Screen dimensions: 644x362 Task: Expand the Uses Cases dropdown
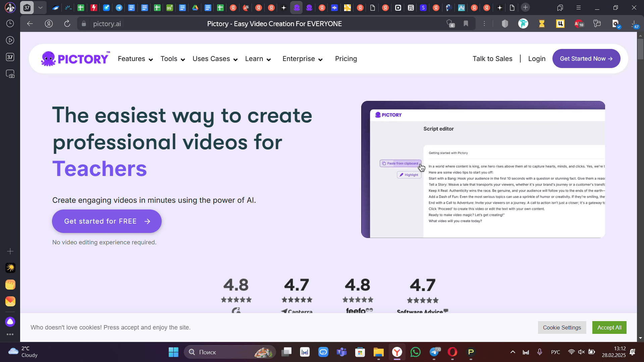(x=215, y=59)
